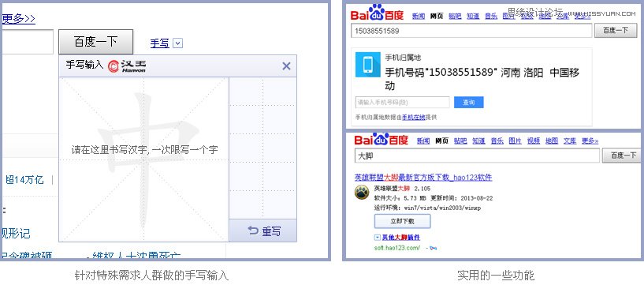The image size is (644, 285).
Task: Open result 英雄联盟大脚最新官方版下载_hao123软件
Action: pyautogui.click(x=423, y=178)
